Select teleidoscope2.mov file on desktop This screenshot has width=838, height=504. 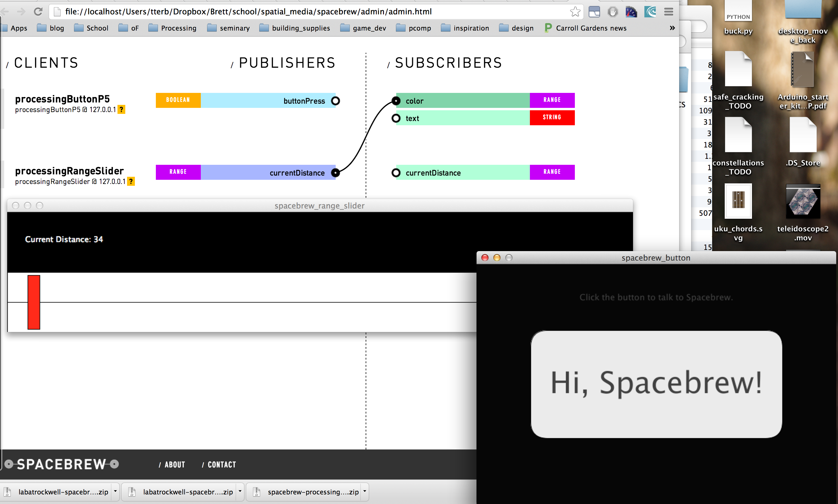803,213
